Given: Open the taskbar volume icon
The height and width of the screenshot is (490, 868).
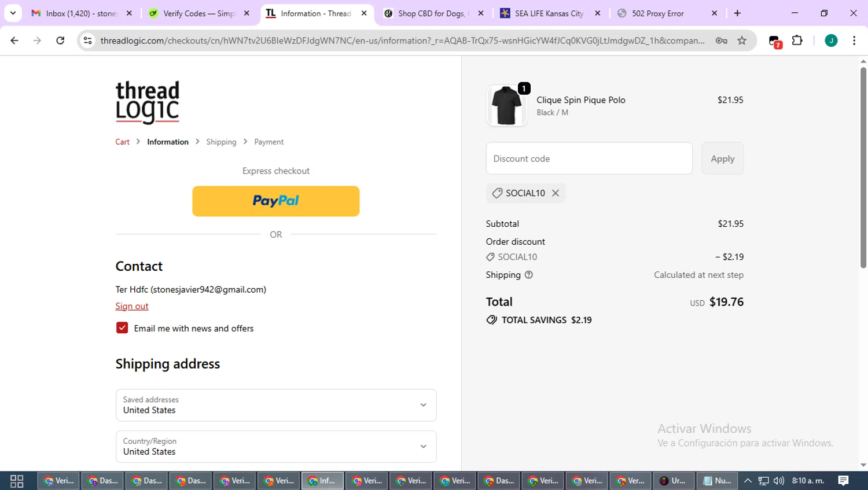Looking at the screenshot, I should click(x=779, y=481).
